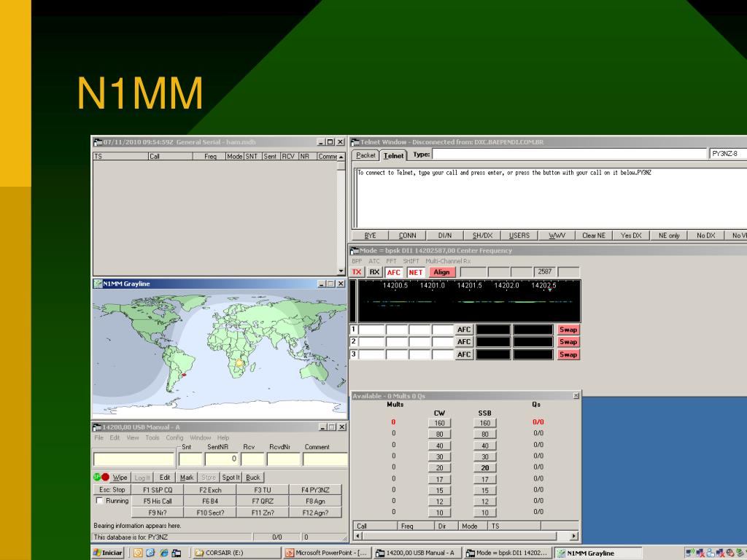The width and height of the screenshot is (747, 560).
Task: Click the Show Desktop quick launch icon
Action: tap(177, 553)
